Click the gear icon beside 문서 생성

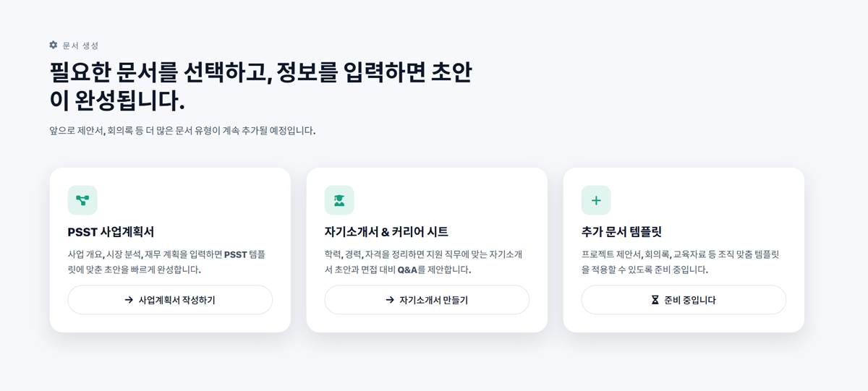(x=54, y=45)
